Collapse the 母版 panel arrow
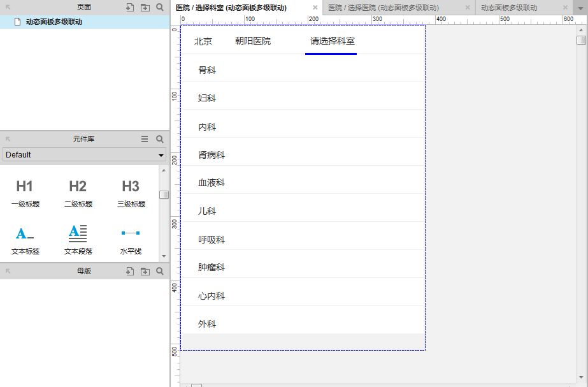588x387 pixels. (7, 270)
